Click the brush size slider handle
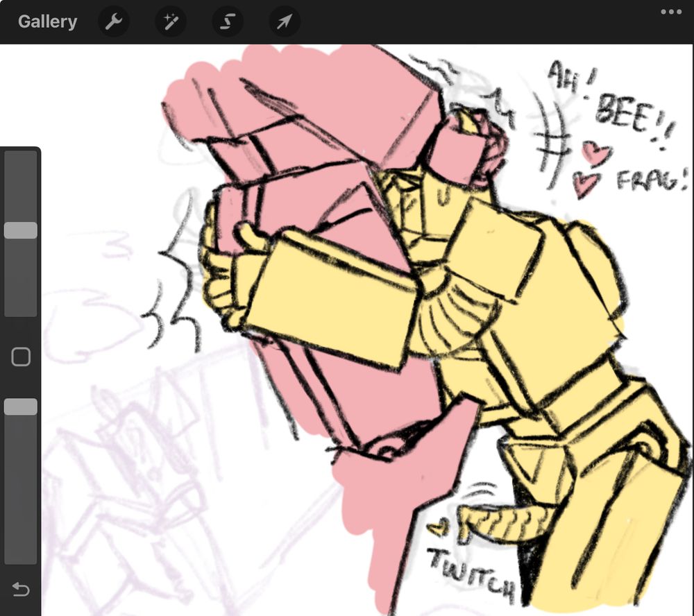Screen dimensions: 694x616 pos(20,230)
